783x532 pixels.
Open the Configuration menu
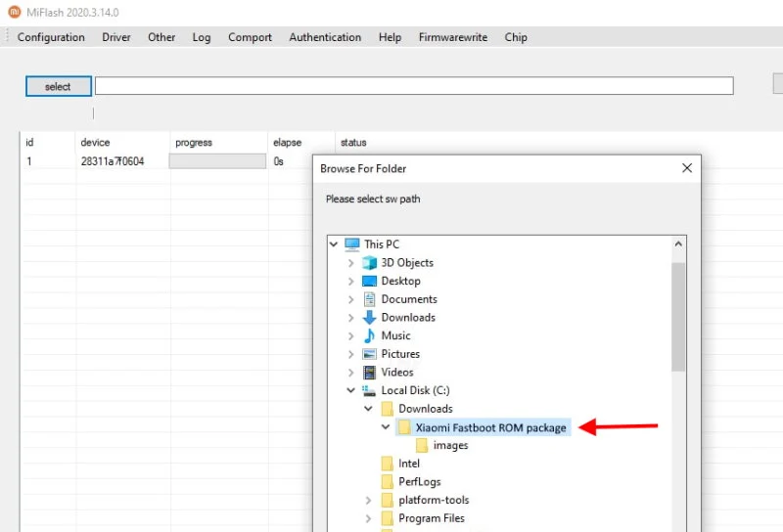click(51, 37)
